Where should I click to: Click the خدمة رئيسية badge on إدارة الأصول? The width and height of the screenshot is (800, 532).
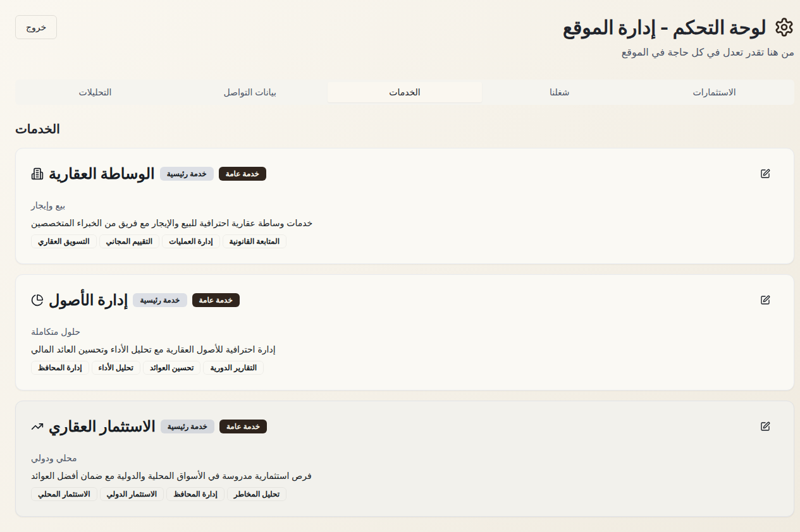tap(160, 300)
